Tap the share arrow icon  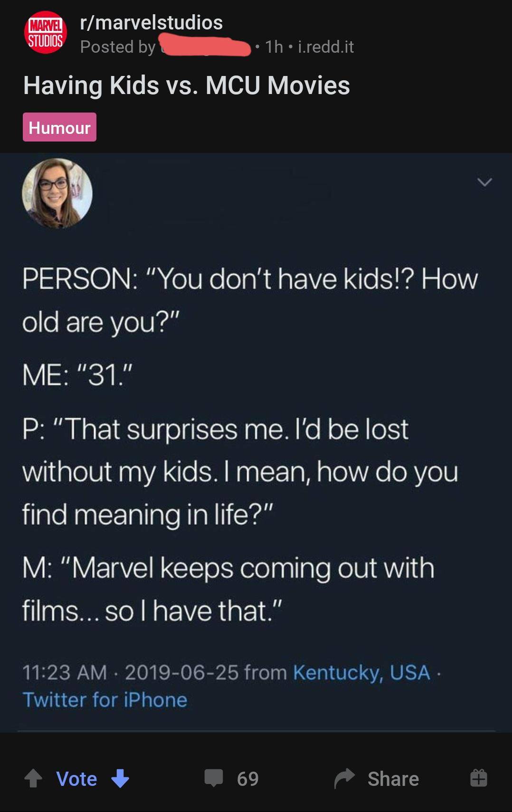[x=344, y=778]
